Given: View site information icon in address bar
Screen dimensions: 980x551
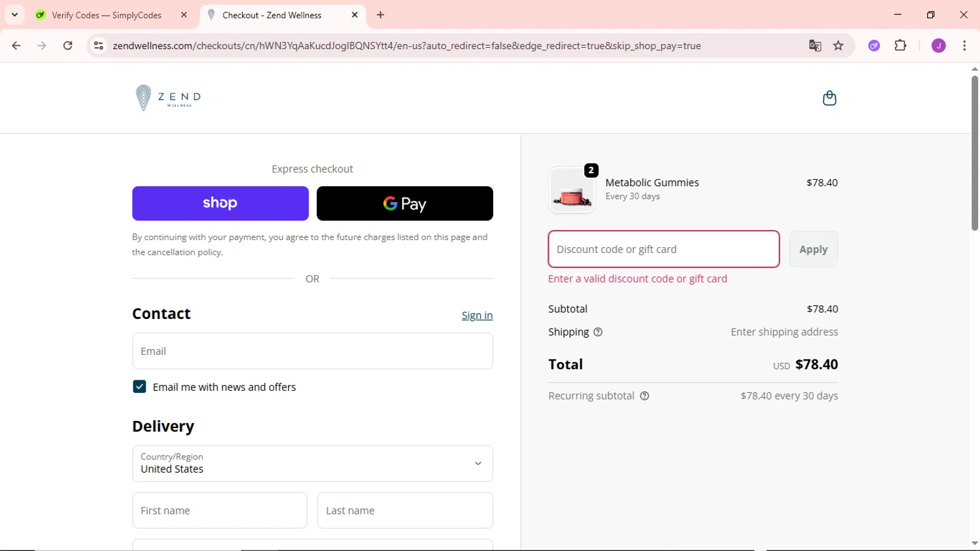Looking at the screenshot, I should 99,46.
